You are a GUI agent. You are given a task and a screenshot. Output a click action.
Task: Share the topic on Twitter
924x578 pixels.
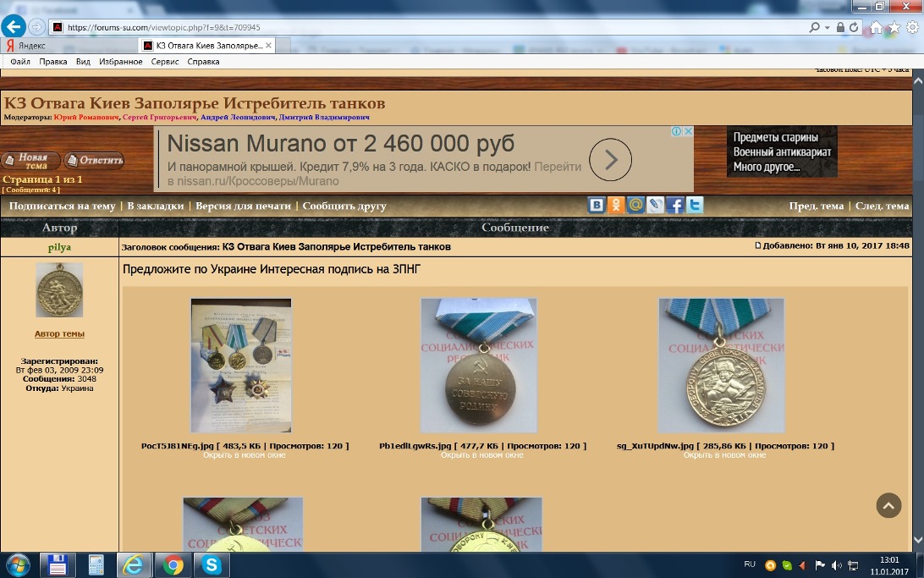point(695,205)
